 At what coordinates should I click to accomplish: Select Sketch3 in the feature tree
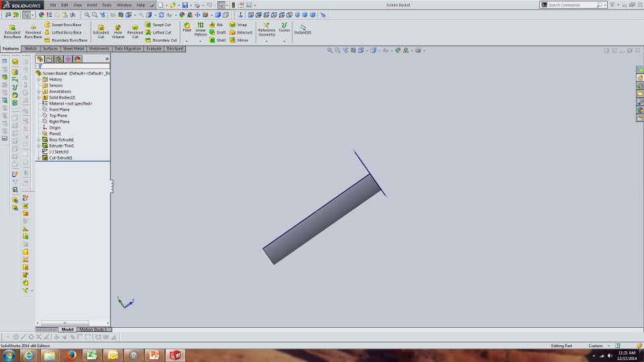56,152
